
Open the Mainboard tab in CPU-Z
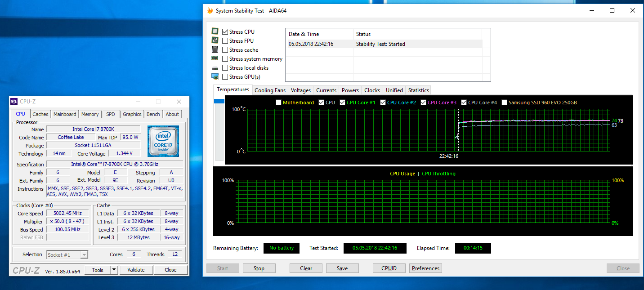coord(65,114)
